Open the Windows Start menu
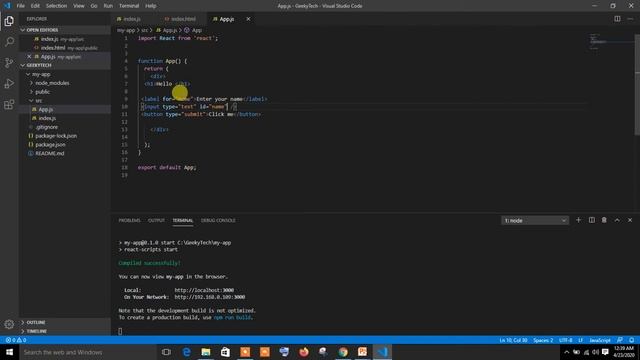This screenshot has height=360, width=640. pos(9,352)
